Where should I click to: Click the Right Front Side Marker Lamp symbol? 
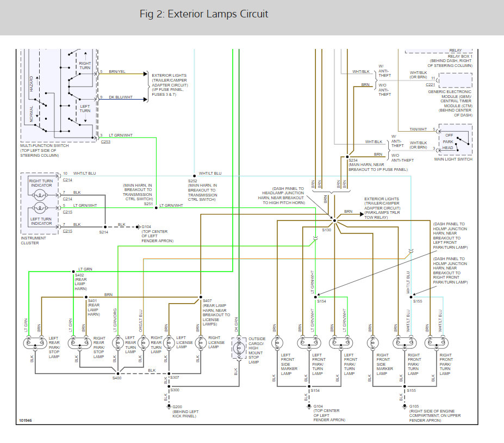pyautogui.click(x=372, y=343)
